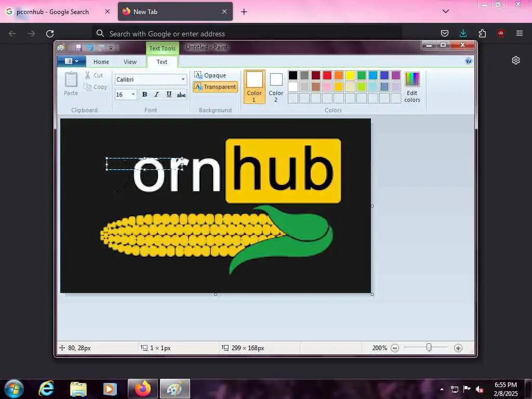Pick the green color swatch in top row
The image size is (532, 399).
[362, 75]
